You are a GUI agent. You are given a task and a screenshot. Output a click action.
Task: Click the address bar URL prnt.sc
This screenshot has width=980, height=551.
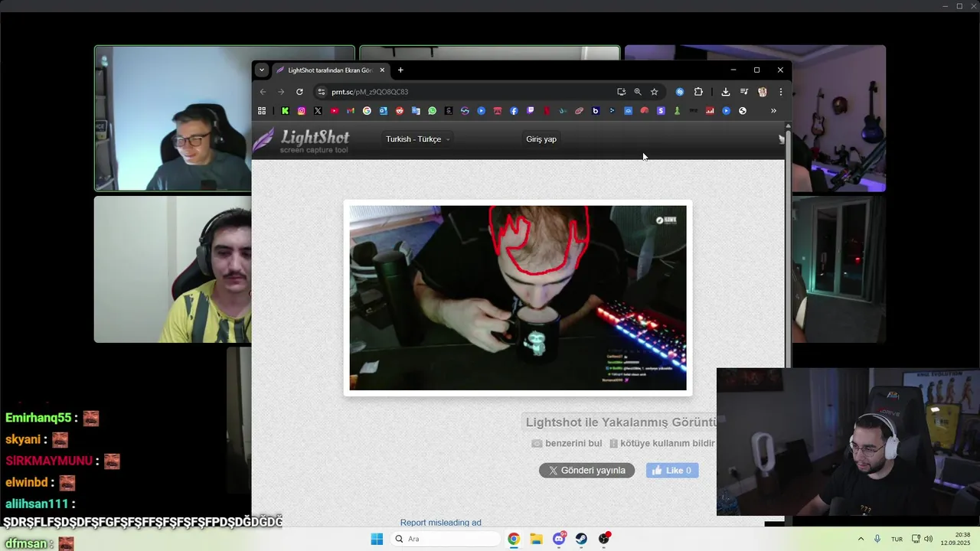[370, 92]
